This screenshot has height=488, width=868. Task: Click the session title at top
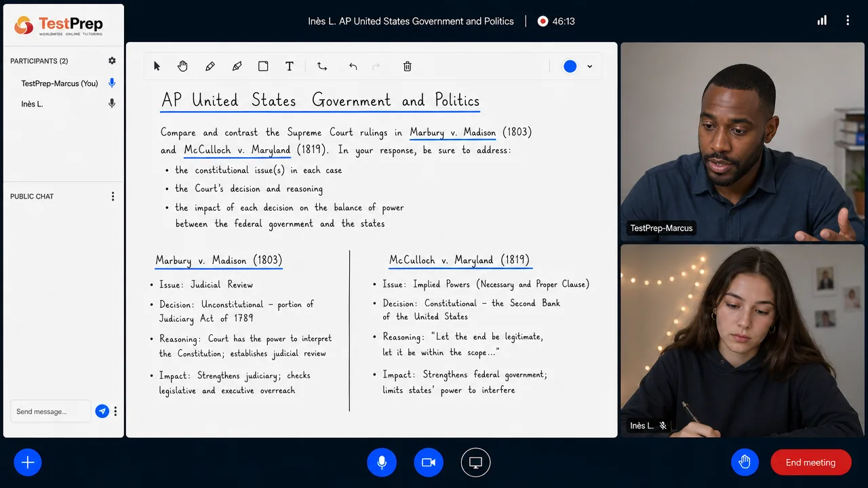[411, 21]
